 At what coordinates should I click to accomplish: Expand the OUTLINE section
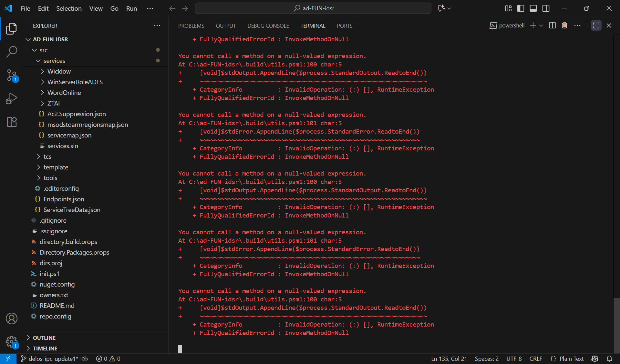click(x=44, y=338)
